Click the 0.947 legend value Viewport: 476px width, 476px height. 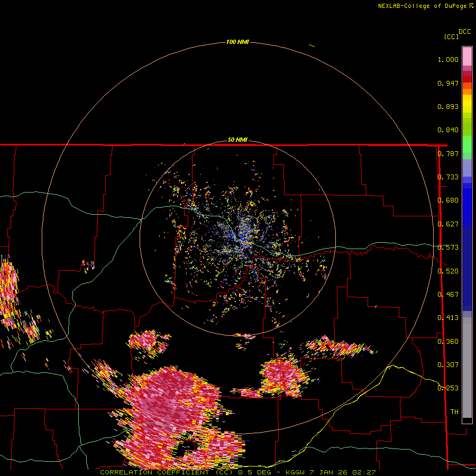click(448, 83)
